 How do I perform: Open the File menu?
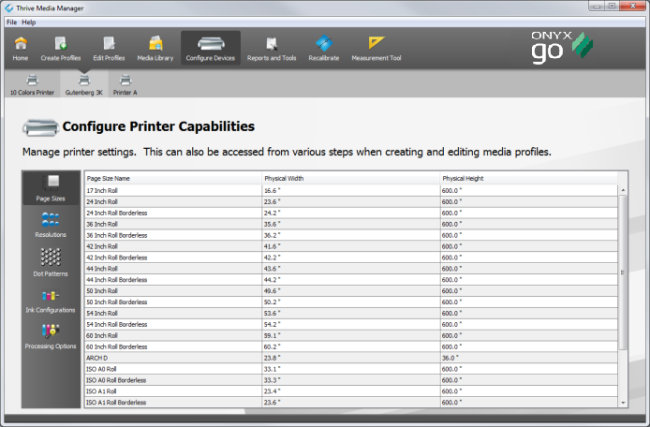tap(11, 21)
